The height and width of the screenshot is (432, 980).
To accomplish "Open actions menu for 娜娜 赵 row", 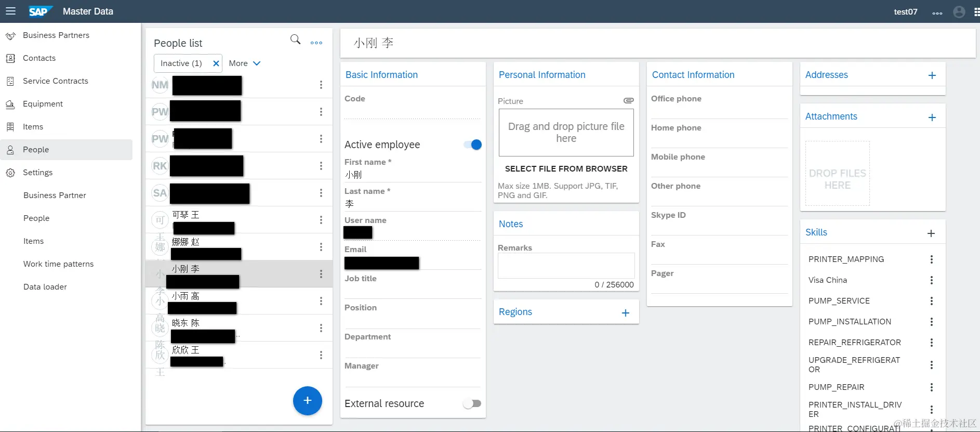I will (321, 247).
